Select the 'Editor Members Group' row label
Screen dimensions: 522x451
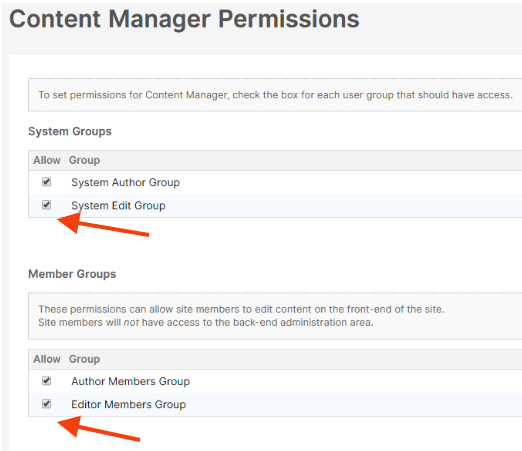128,404
